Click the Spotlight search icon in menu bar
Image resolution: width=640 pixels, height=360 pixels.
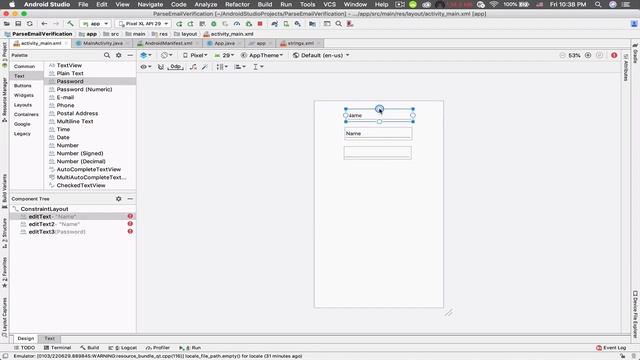tap(598, 4)
